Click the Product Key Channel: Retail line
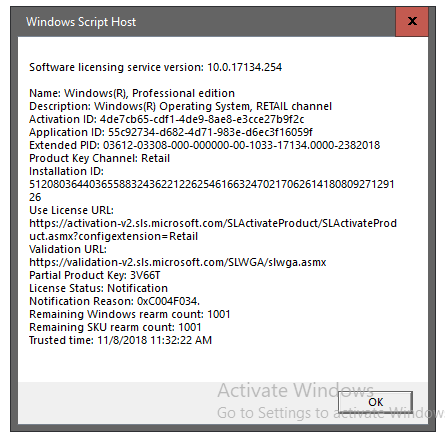445x437 pixels. coord(99,158)
